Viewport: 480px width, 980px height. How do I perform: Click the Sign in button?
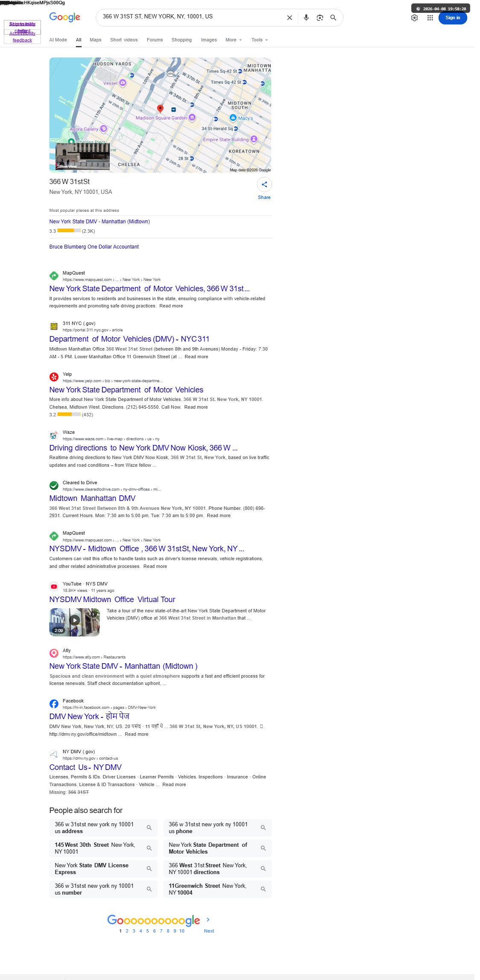[453, 18]
